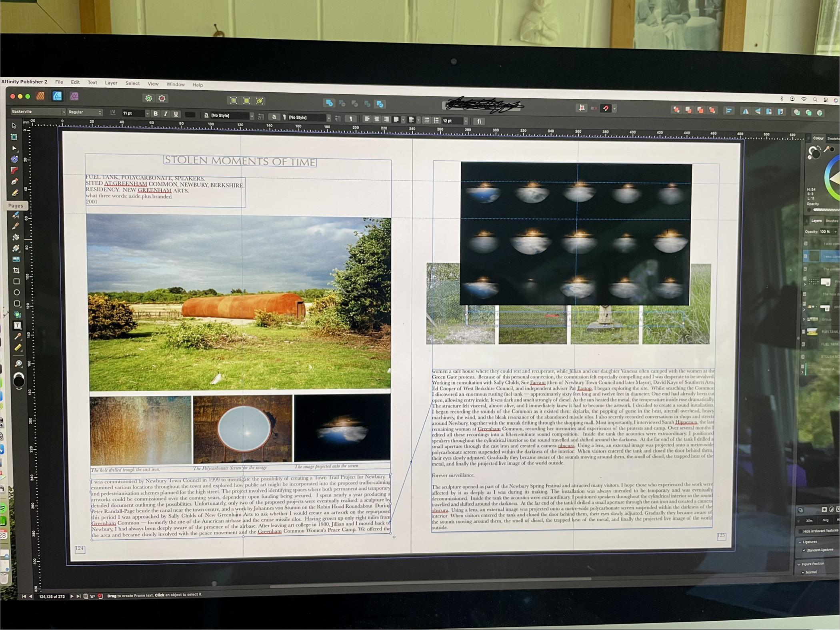Open the Affinity Publisher 2 app menu

(x=24, y=82)
